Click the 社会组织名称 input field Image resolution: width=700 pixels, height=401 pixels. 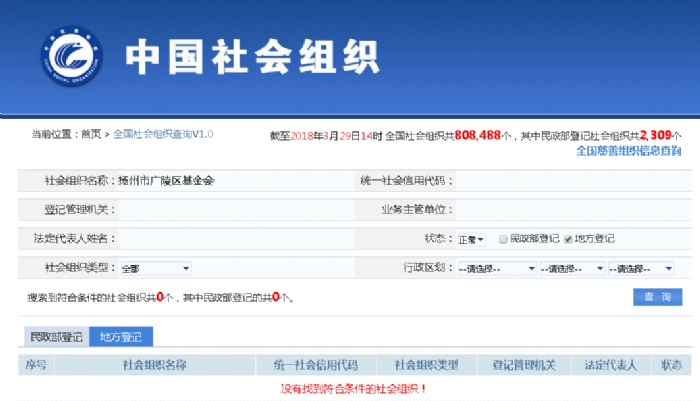click(230, 181)
